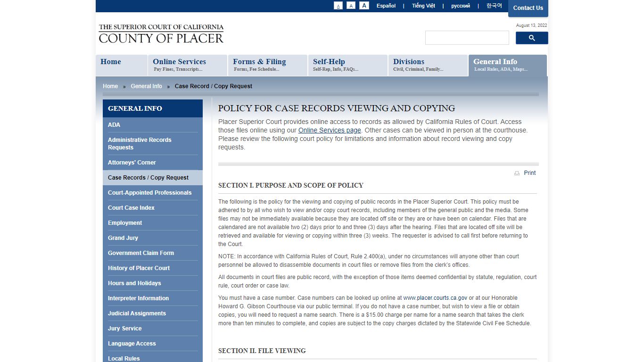Click the printer icon beside Print
The width and height of the screenshot is (644, 362).
517,173
